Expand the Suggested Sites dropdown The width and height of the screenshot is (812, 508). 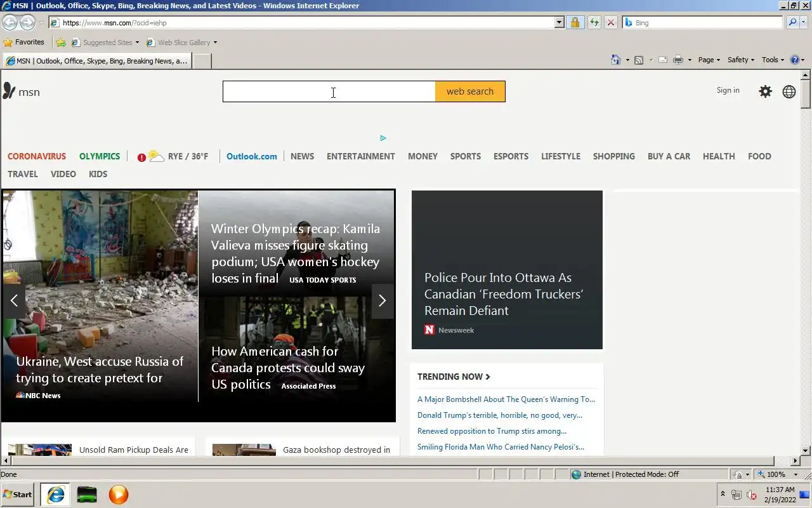(x=137, y=43)
